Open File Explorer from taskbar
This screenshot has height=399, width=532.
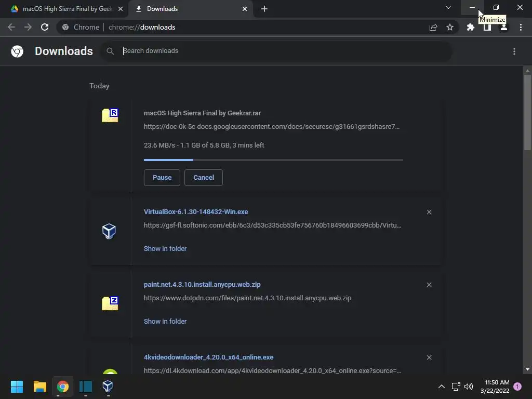39,387
